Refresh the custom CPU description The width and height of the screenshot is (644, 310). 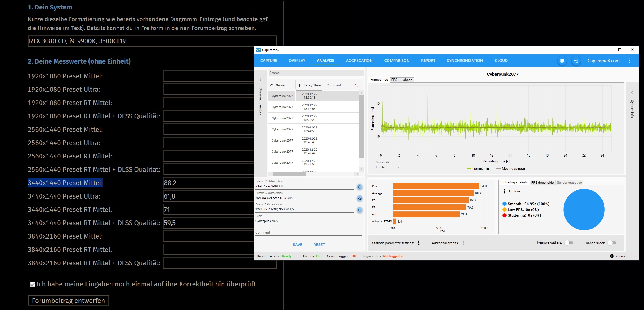(359, 187)
